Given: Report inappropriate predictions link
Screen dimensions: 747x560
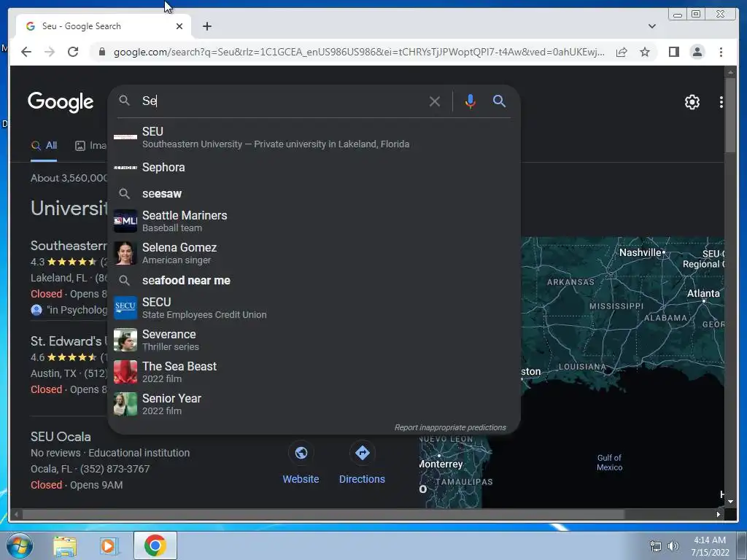Looking at the screenshot, I should coord(450,427).
